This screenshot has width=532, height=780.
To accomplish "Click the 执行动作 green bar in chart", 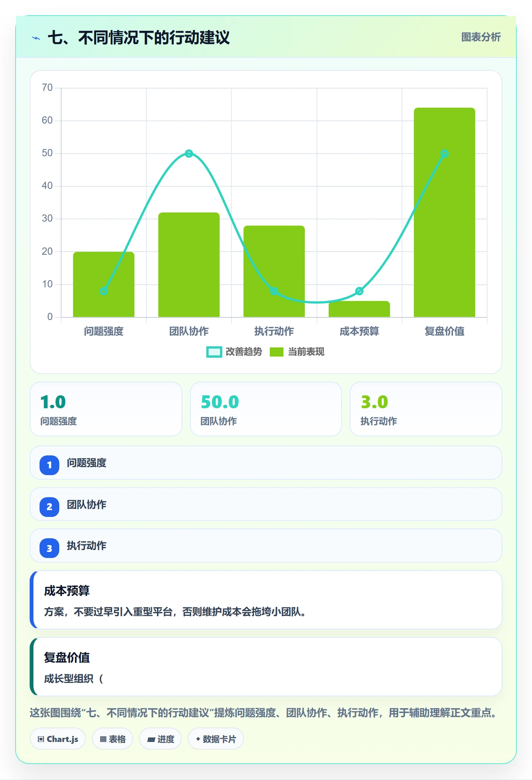I will [x=274, y=271].
